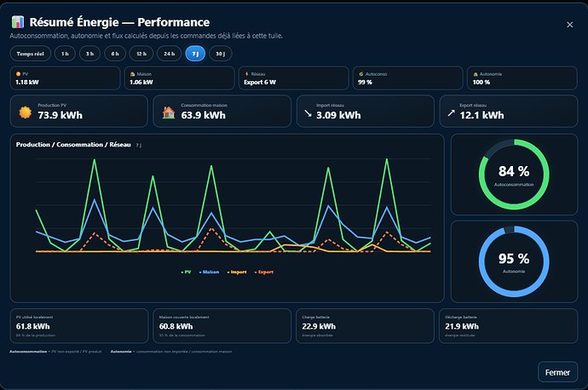Select the active 7 j range
588x390 pixels.
coord(195,54)
